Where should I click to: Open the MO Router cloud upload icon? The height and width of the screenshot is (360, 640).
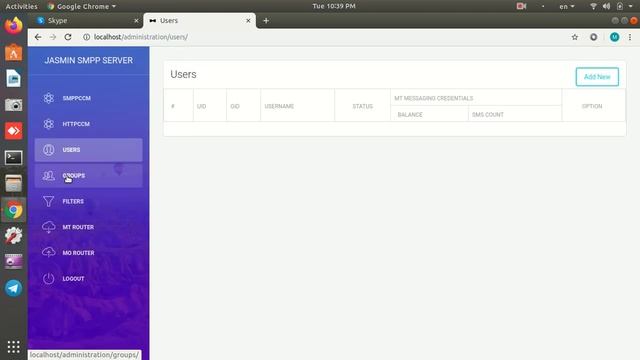pos(49,253)
